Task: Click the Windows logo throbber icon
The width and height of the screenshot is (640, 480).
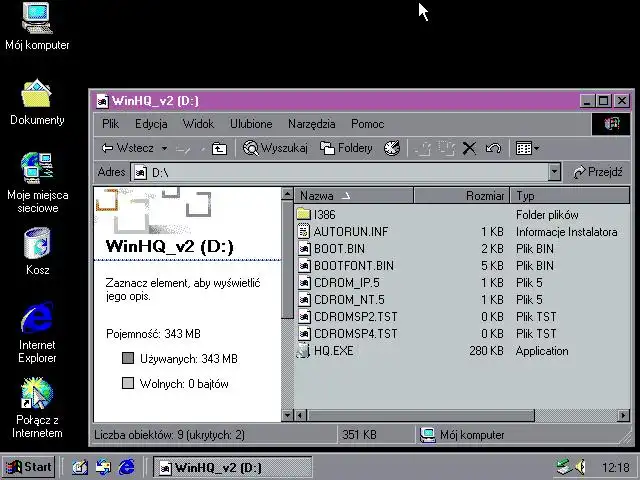Action: coord(611,124)
